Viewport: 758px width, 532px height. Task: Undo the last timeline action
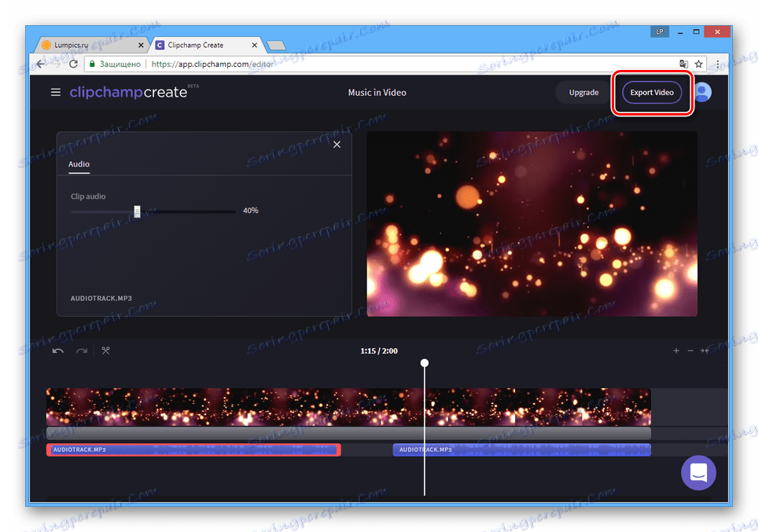[x=58, y=350]
